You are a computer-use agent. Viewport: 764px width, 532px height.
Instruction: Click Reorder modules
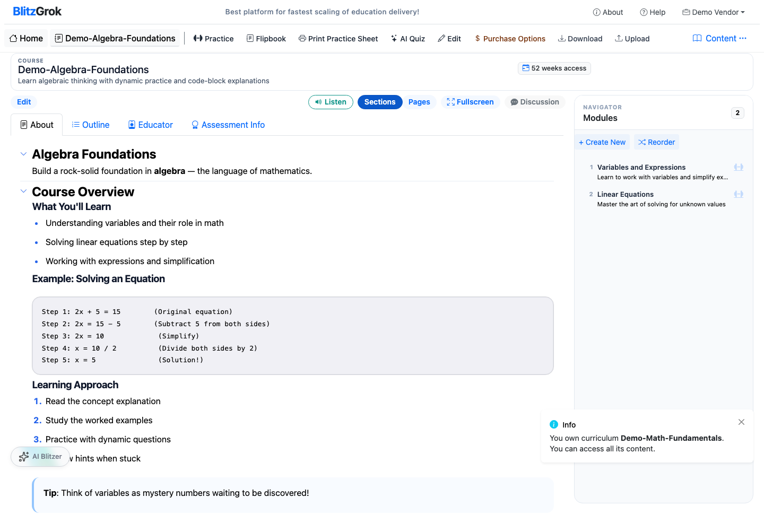tap(657, 142)
